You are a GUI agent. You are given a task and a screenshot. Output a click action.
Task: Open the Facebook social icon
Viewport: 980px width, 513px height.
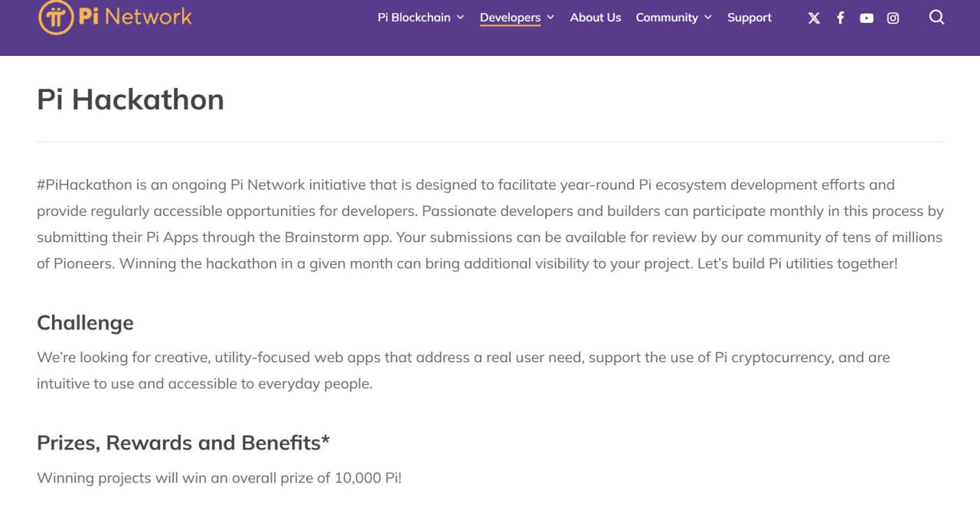(x=840, y=18)
